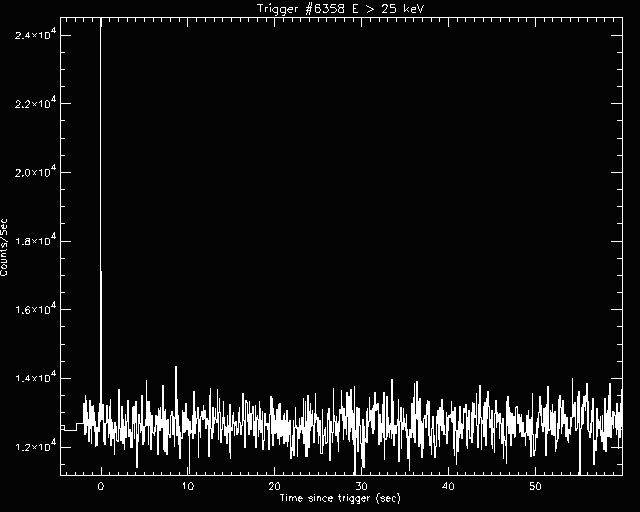The height and width of the screenshot is (512, 640).
Task: Click the y-axis value 1.2×10^4
Action: point(36,446)
